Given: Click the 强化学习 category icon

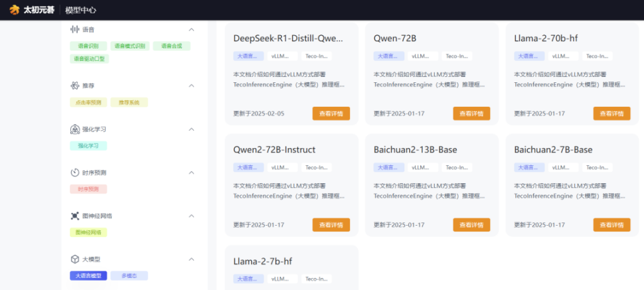Looking at the screenshot, I should [x=74, y=129].
